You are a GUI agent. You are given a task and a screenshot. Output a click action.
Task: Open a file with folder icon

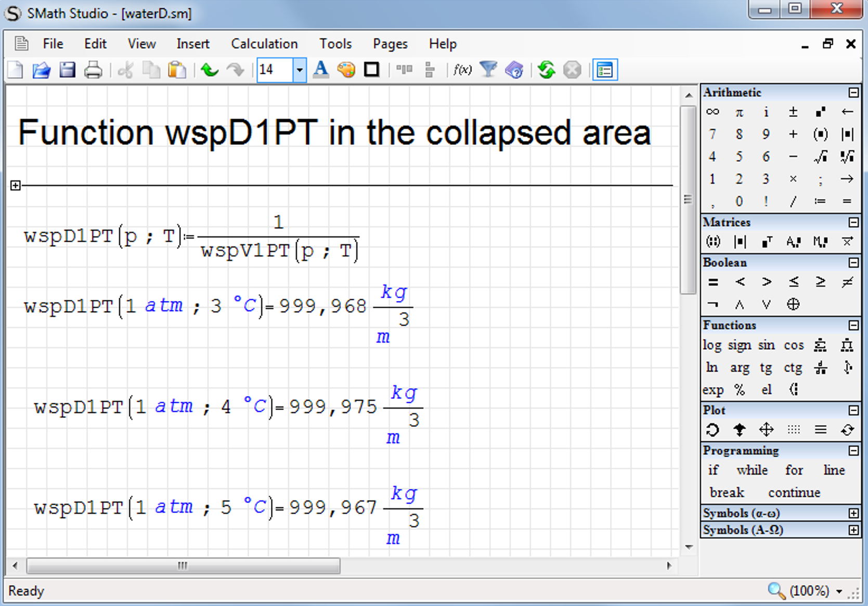tap(42, 70)
